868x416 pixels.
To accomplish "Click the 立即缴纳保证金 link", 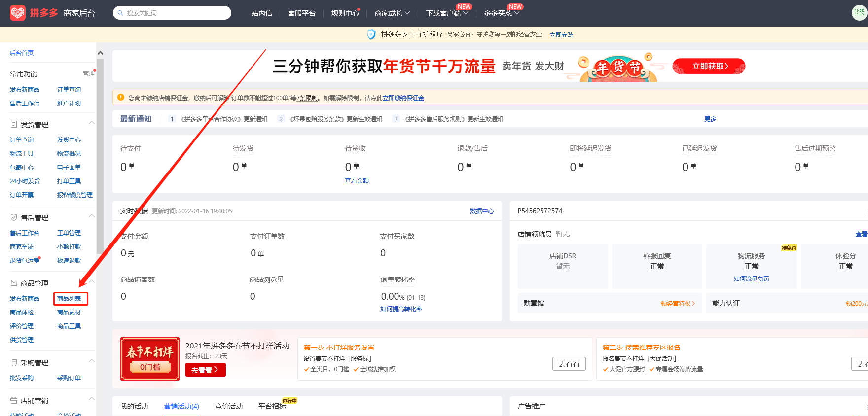I will 403,98.
